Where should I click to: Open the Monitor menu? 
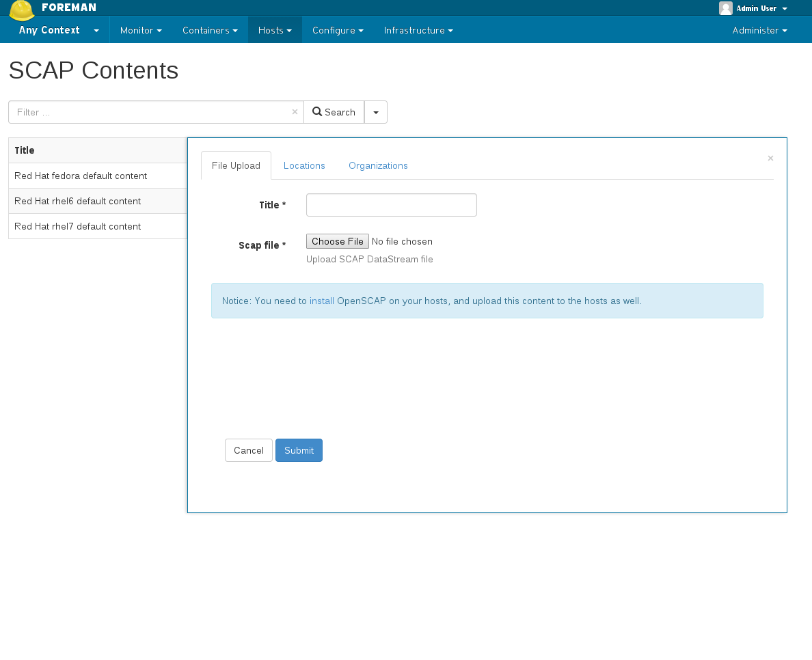(x=140, y=30)
